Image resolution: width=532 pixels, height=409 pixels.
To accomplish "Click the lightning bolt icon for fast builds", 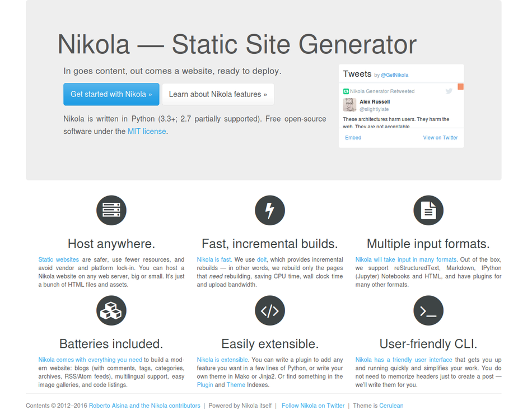I will pos(270,210).
